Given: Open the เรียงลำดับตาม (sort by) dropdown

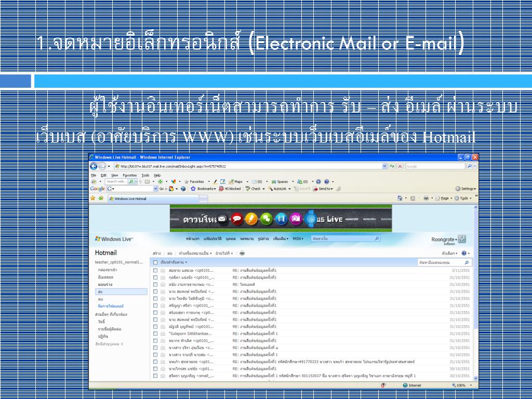Looking at the screenshot, I should click(x=174, y=262).
